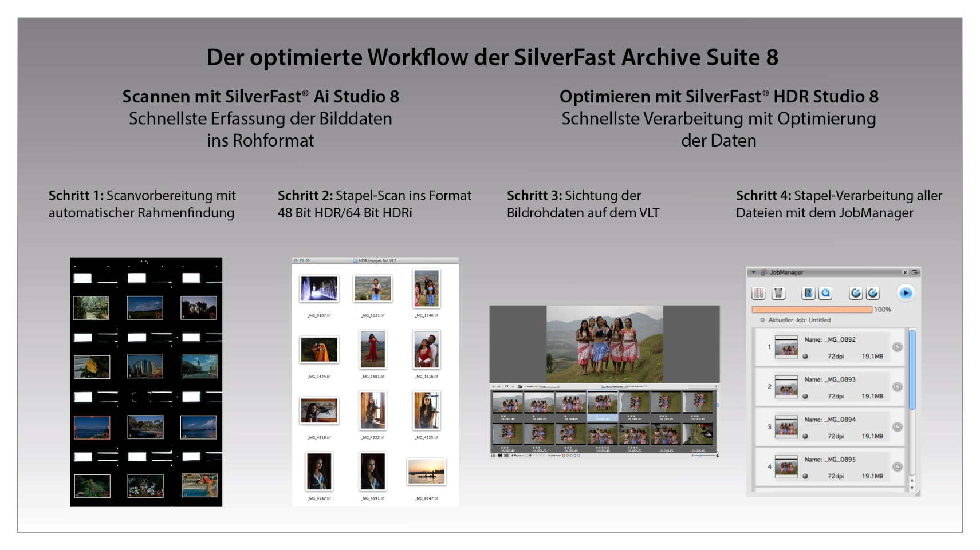Open _MG_4591.tif thumbnail in HDR Images window
Image resolution: width=980 pixels, height=550 pixels.
click(373, 472)
